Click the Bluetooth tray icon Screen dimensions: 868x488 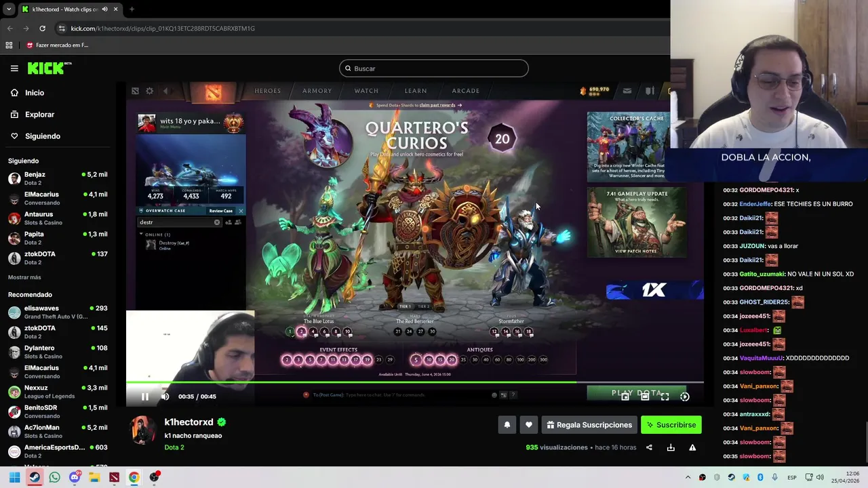[760, 477]
